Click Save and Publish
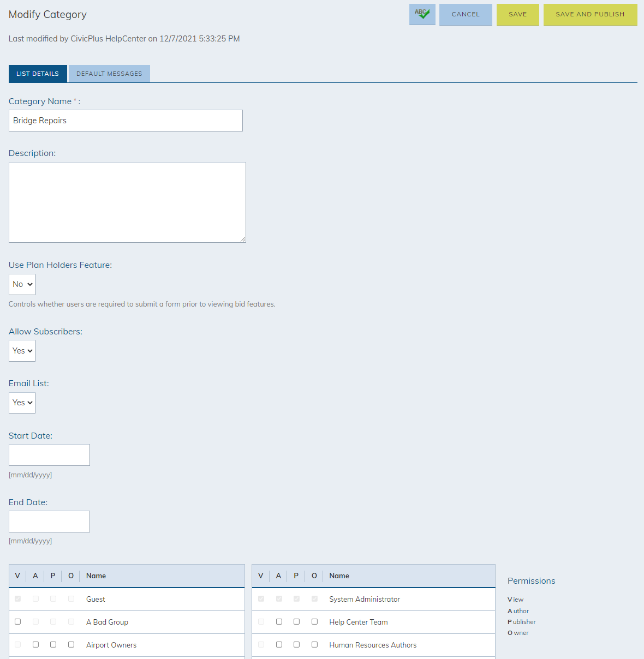Viewport: 644px width, 659px height. (590, 14)
